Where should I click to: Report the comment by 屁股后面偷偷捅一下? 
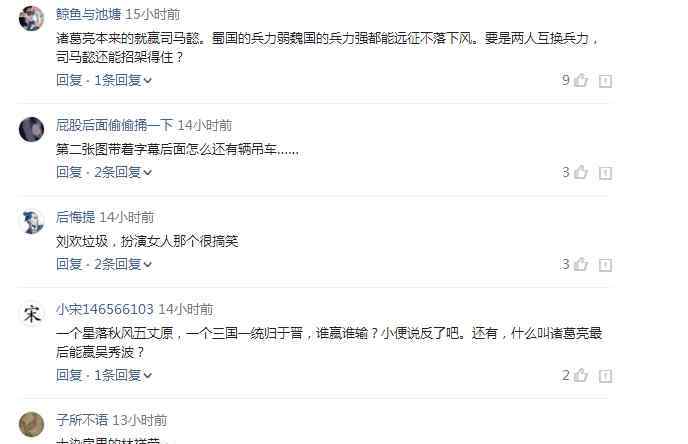(606, 173)
